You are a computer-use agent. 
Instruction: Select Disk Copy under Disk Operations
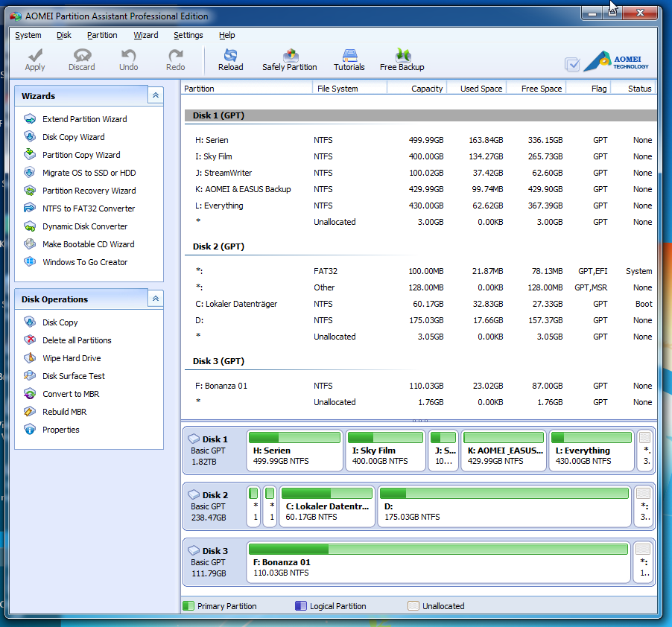60,322
